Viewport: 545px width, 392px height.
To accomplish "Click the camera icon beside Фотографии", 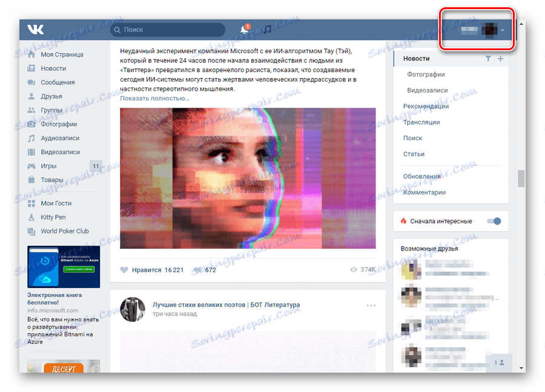I will point(31,124).
